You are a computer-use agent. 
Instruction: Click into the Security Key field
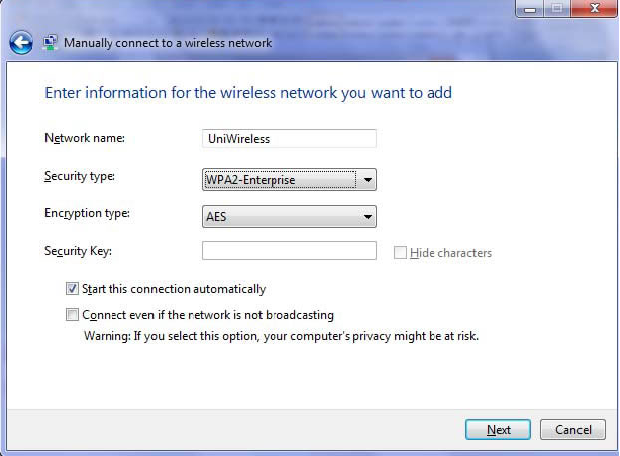pos(289,251)
